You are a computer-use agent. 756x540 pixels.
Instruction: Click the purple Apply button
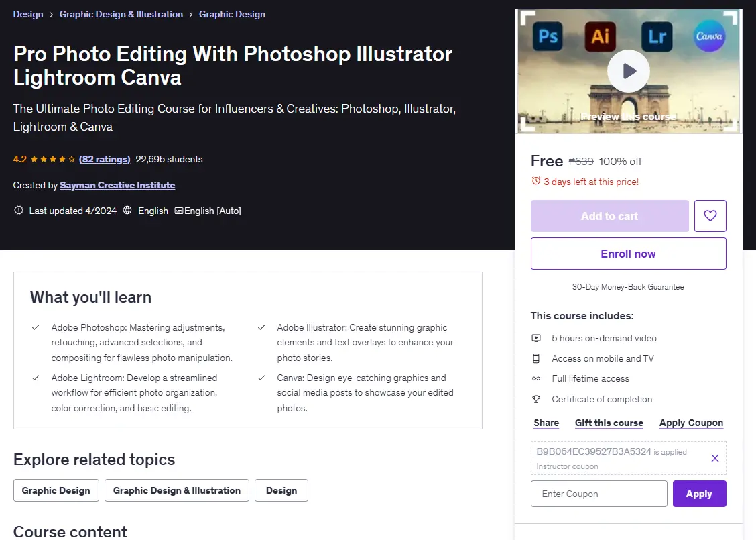coord(699,494)
